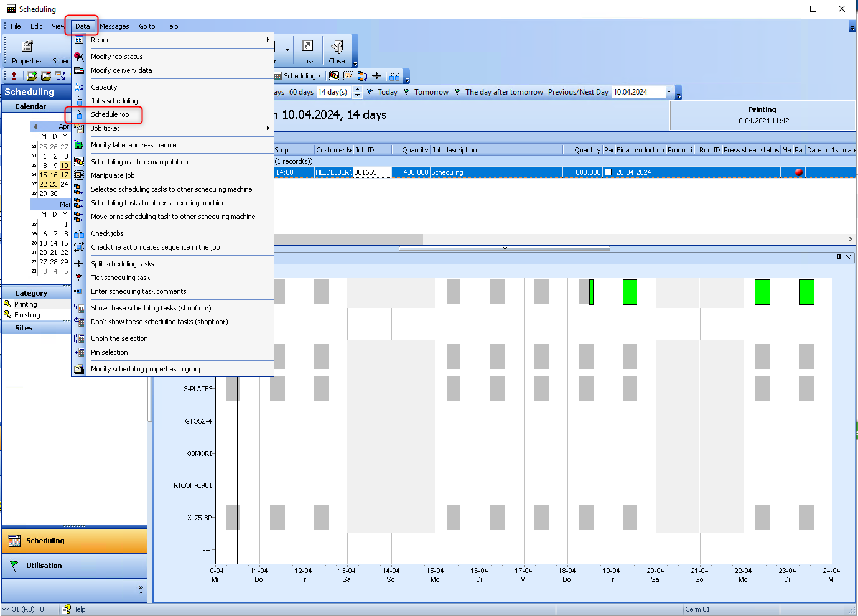858x616 pixels.
Task: Click the Scheduling machine manipulation icon
Action: pos(79,162)
